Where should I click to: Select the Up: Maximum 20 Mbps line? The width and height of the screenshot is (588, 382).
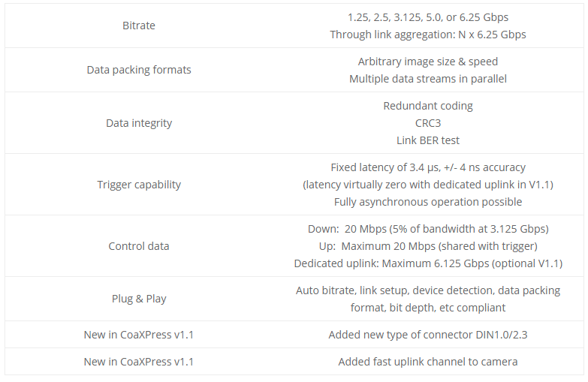pos(428,246)
